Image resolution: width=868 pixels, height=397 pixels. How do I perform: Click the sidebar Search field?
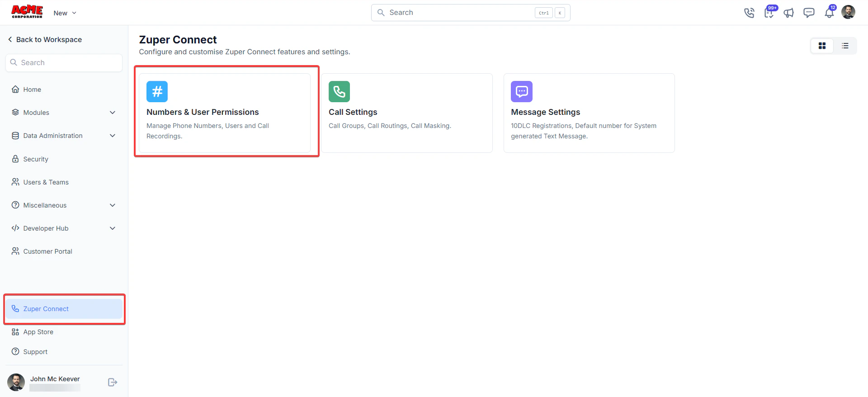point(64,63)
